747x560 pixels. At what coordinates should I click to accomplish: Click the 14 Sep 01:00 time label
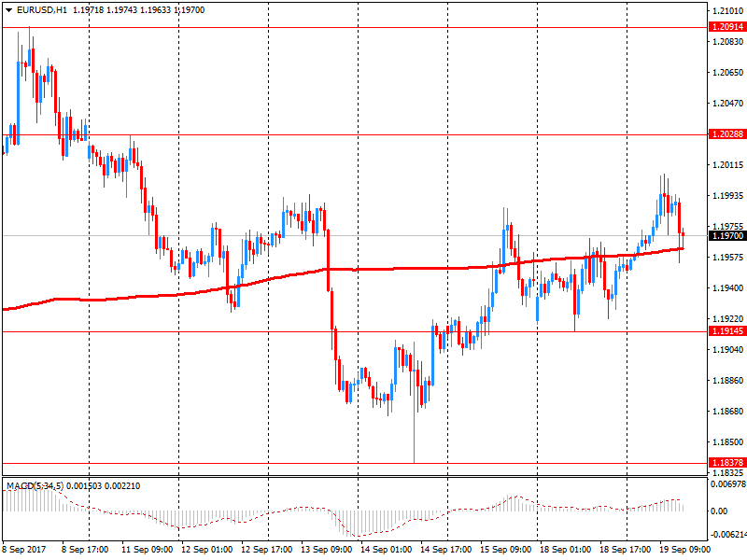coord(386,550)
